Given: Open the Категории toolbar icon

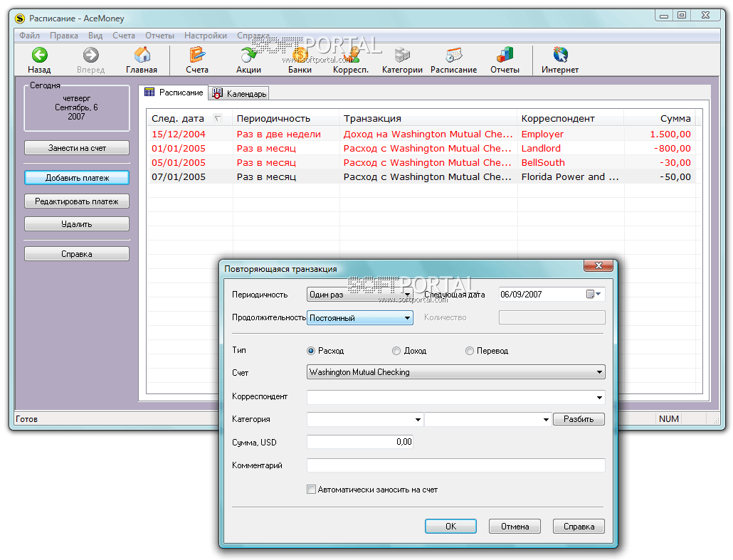Looking at the screenshot, I should [402, 55].
